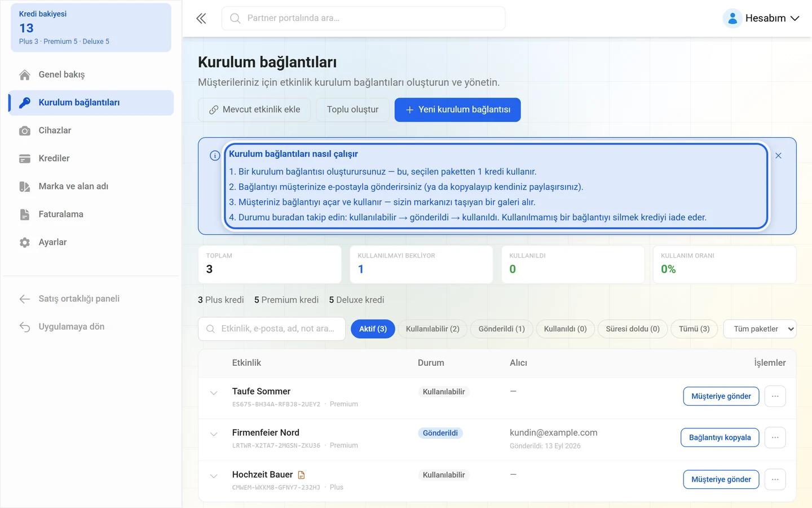Open Faturalama document icon item
The width and height of the screenshot is (812, 508).
pos(91,214)
